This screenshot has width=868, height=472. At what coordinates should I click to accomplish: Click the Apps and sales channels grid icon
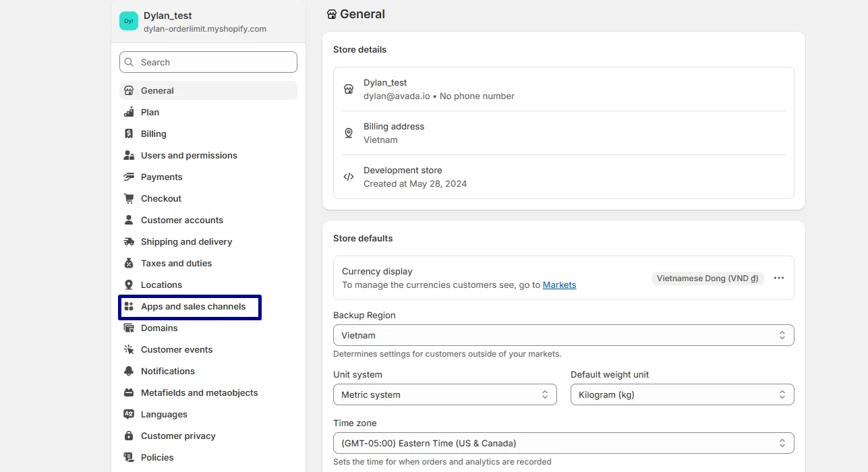[x=129, y=306]
